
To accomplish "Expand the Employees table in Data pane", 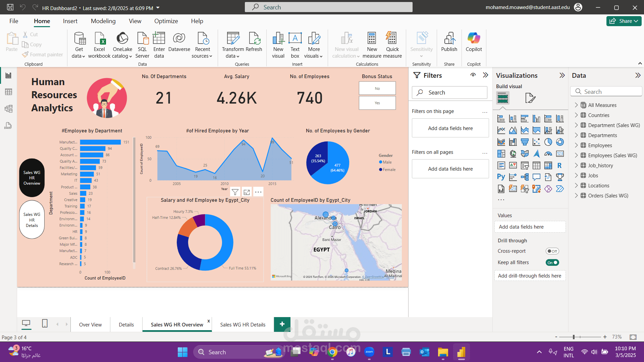I will [x=577, y=145].
